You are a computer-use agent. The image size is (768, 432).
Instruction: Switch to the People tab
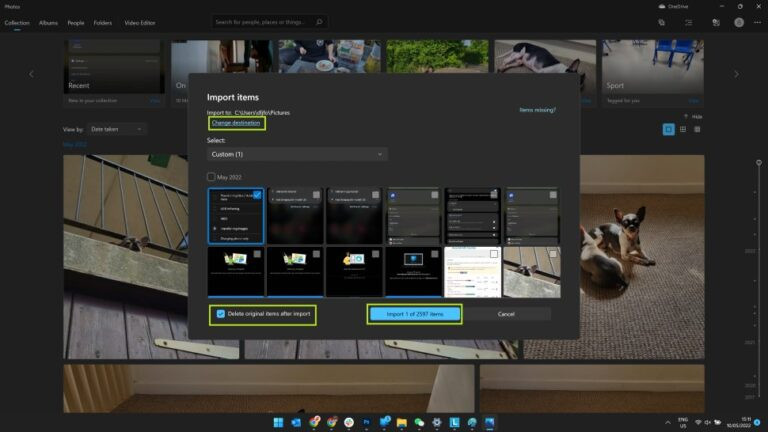(x=76, y=23)
